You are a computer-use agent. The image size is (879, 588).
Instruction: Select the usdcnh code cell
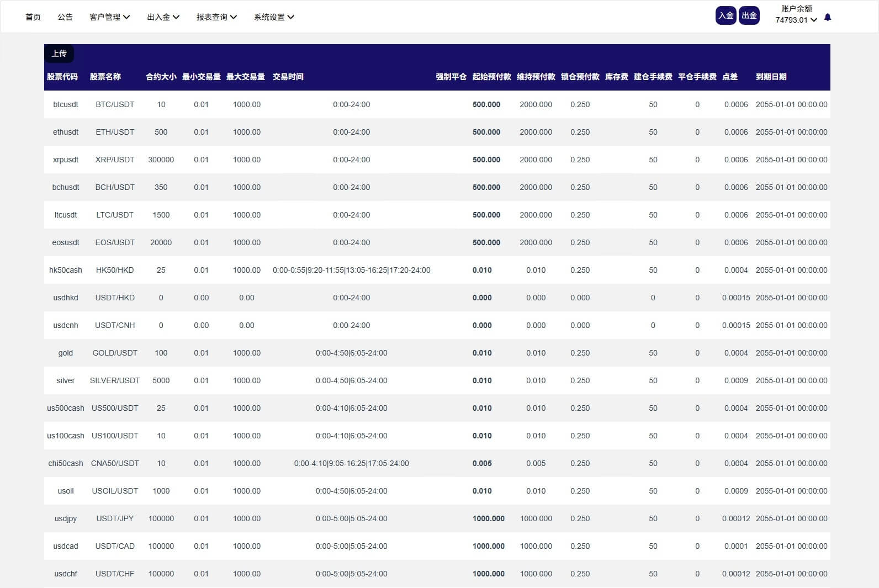click(x=66, y=325)
